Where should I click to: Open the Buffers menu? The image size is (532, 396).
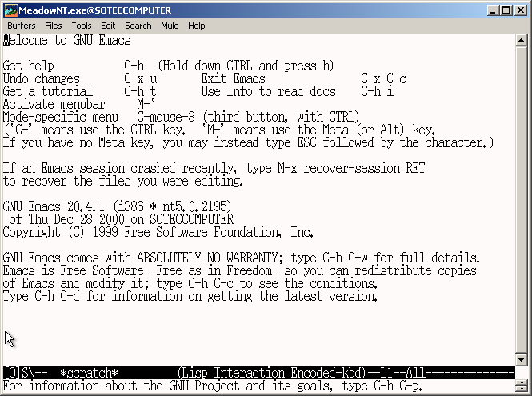point(22,26)
